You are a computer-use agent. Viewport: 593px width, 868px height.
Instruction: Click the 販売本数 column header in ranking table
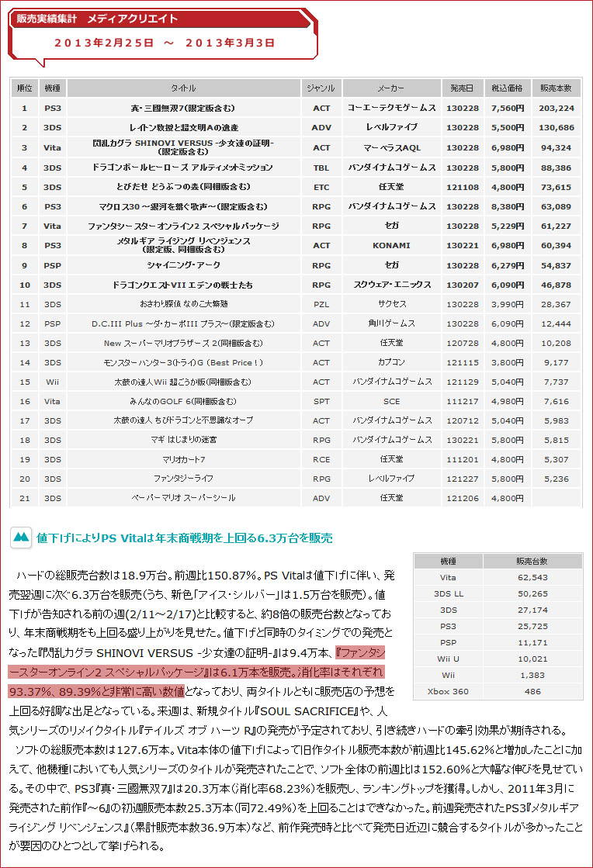click(x=557, y=88)
